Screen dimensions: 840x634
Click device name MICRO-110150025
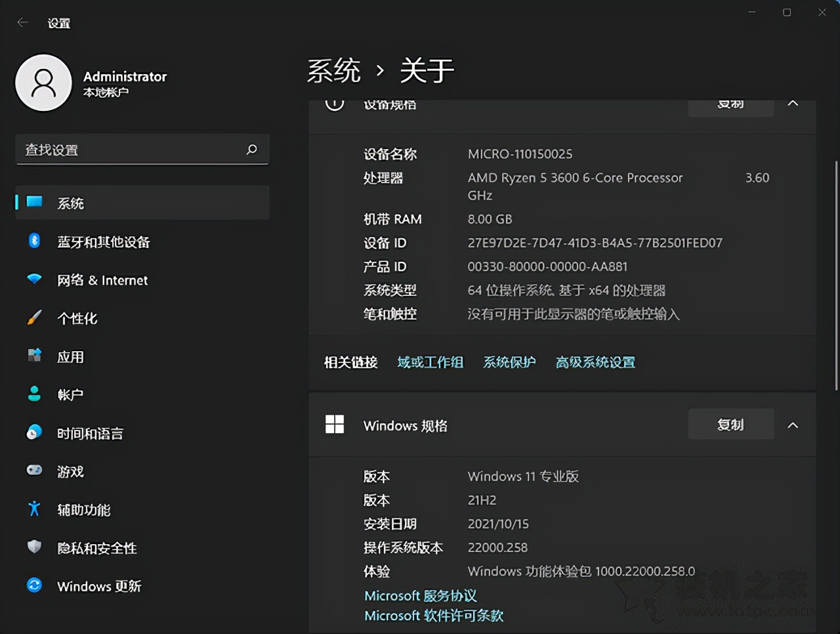[x=520, y=154]
